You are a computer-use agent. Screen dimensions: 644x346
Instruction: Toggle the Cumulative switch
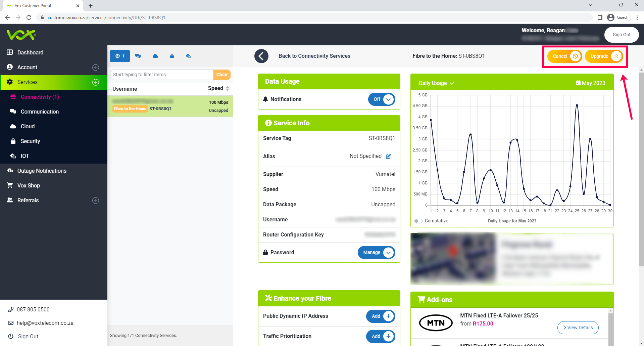click(x=418, y=221)
